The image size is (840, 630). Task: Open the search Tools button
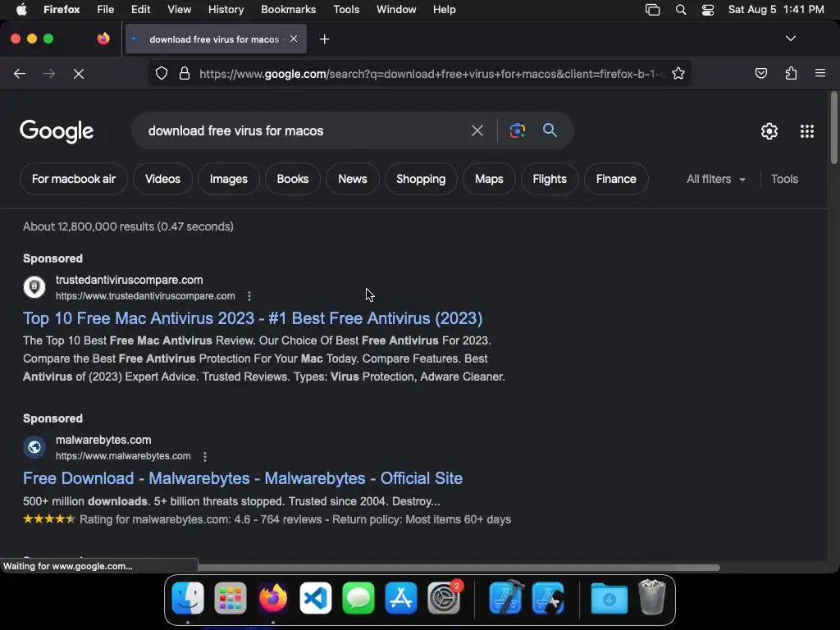click(x=784, y=179)
